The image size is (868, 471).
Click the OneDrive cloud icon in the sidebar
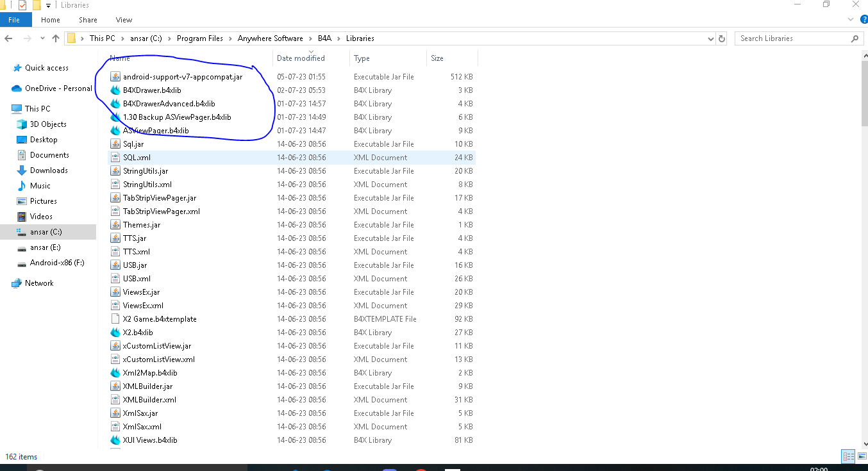pos(17,88)
